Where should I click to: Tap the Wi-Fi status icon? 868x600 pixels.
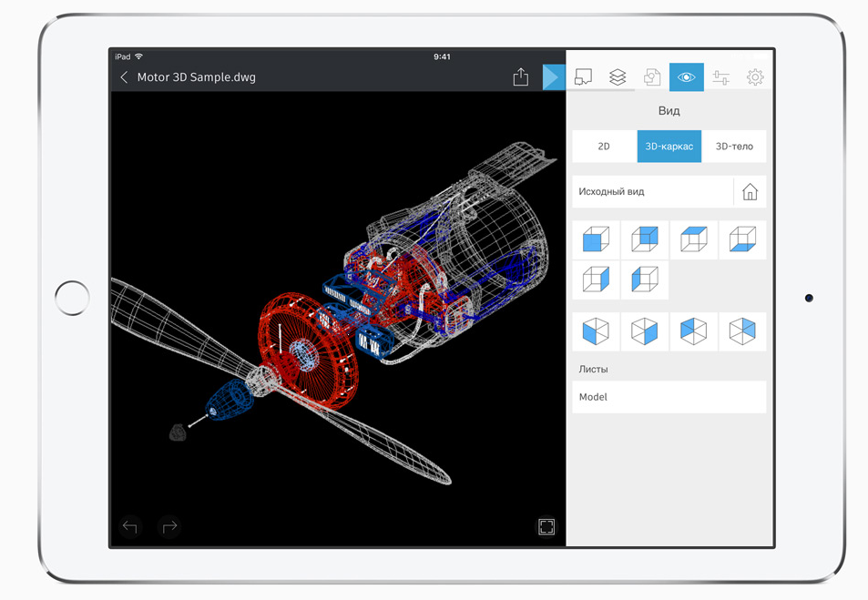139,56
